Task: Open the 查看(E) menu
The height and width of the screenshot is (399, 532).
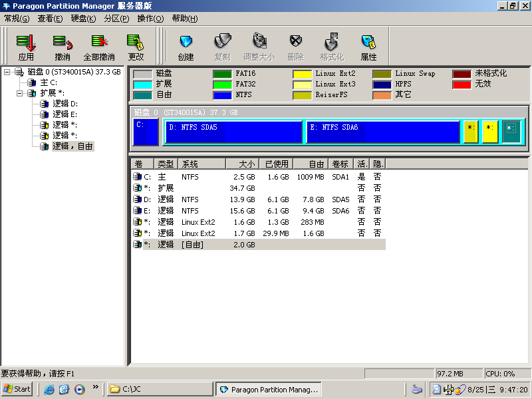Action: [x=51, y=19]
